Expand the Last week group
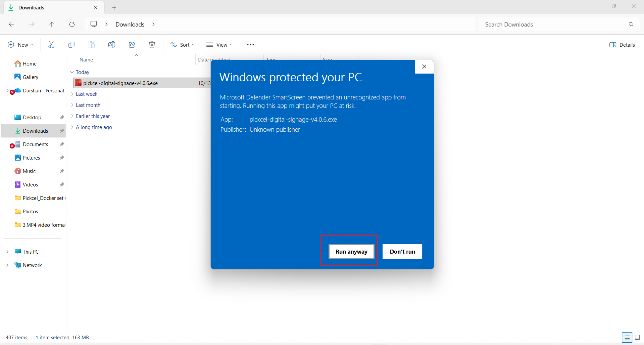Viewport: 644px width, 345px height. pos(86,94)
